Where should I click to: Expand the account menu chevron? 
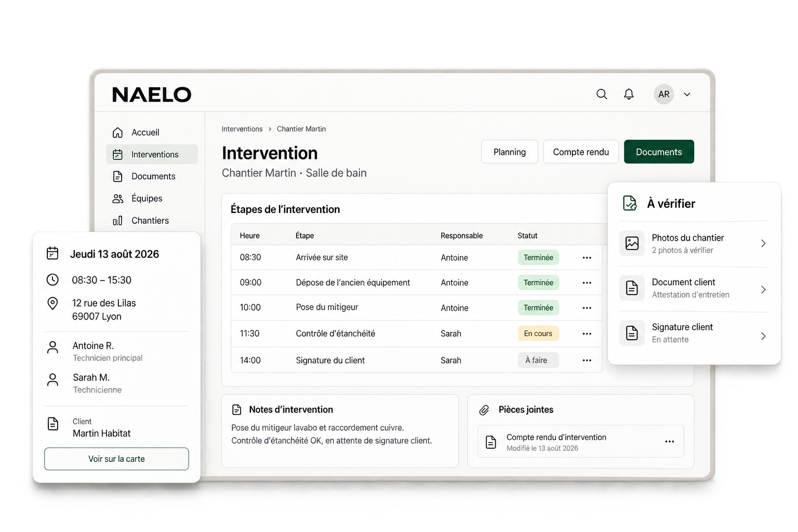(687, 95)
